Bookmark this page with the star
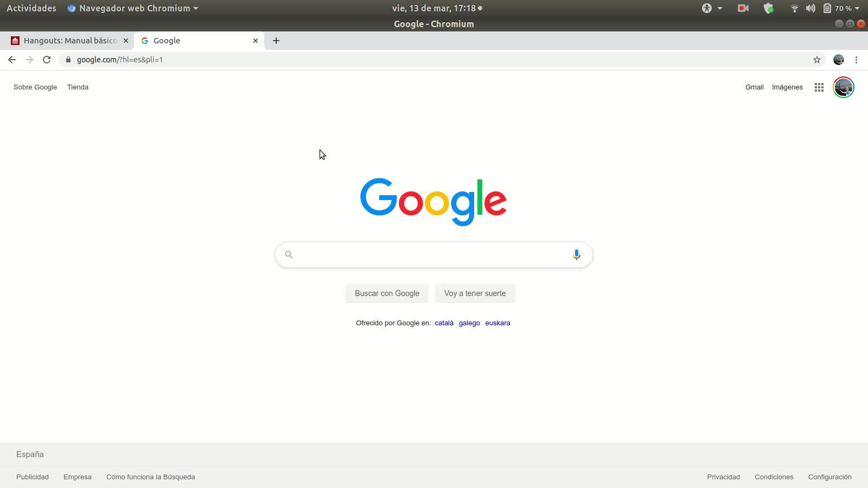 [817, 60]
